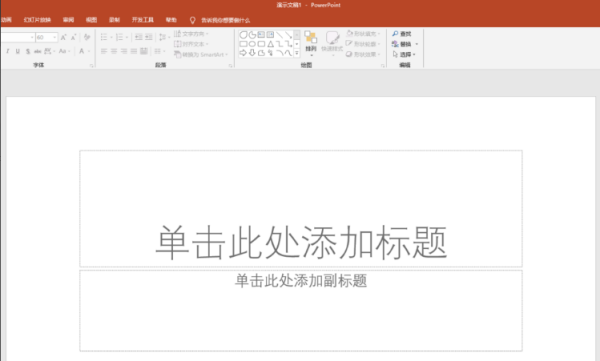Toggle text shadow

(x=28, y=51)
